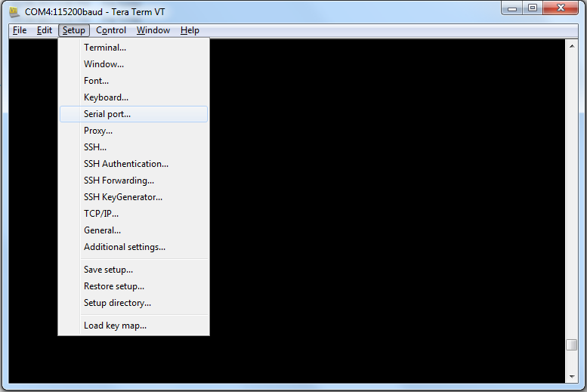Click Save setup... entry
The image size is (587, 392).
click(x=134, y=270)
